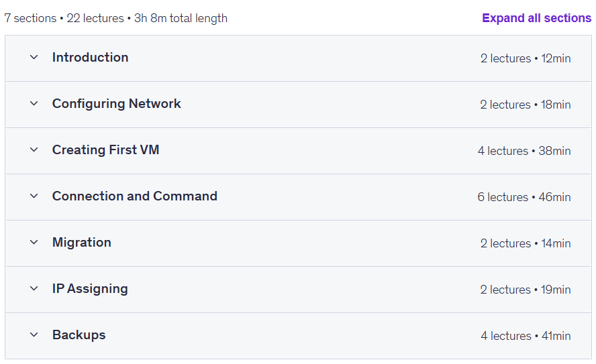596x364 pixels.
Task: Click the Migration section heading
Action: [82, 243]
